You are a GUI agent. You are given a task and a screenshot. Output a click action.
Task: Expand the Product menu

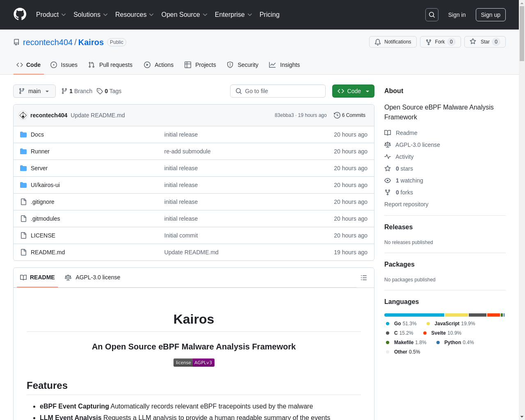pyautogui.click(x=51, y=15)
